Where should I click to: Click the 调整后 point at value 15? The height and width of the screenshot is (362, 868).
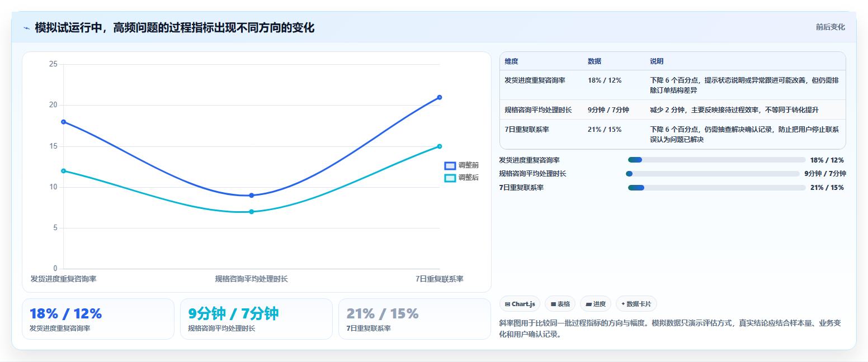point(440,146)
